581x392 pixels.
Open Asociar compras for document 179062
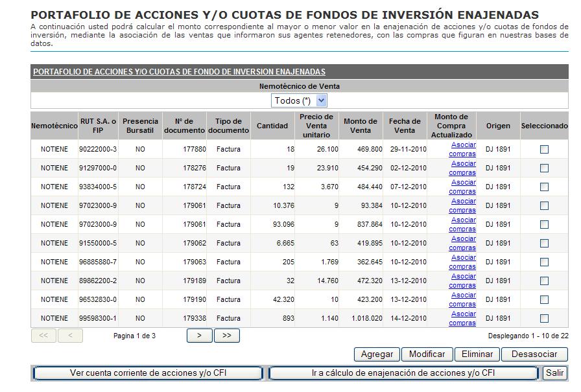462,243
